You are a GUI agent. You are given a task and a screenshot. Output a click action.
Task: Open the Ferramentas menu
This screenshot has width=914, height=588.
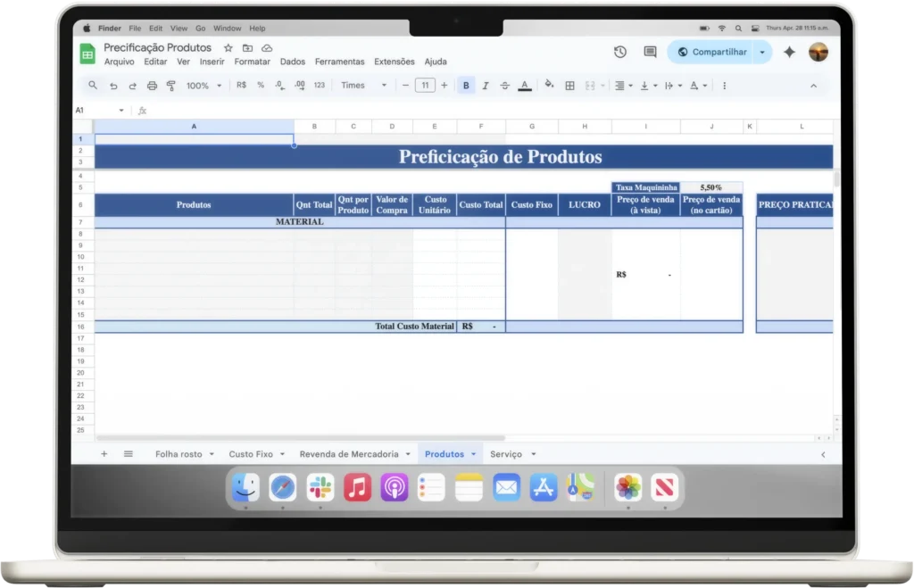click(339, 62)
